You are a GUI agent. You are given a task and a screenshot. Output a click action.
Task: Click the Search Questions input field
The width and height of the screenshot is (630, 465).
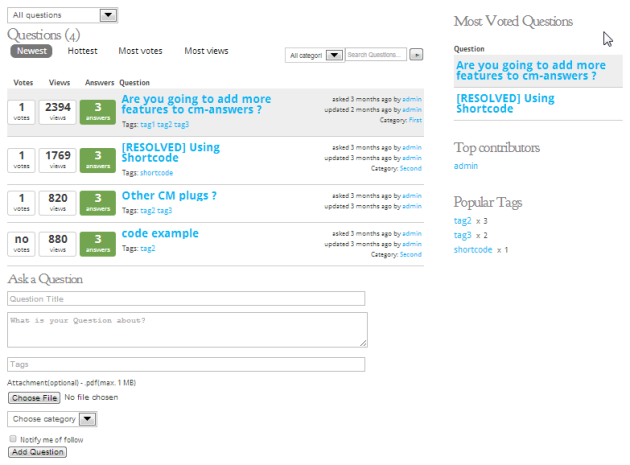pyautogui.click(x=376, y=55)
